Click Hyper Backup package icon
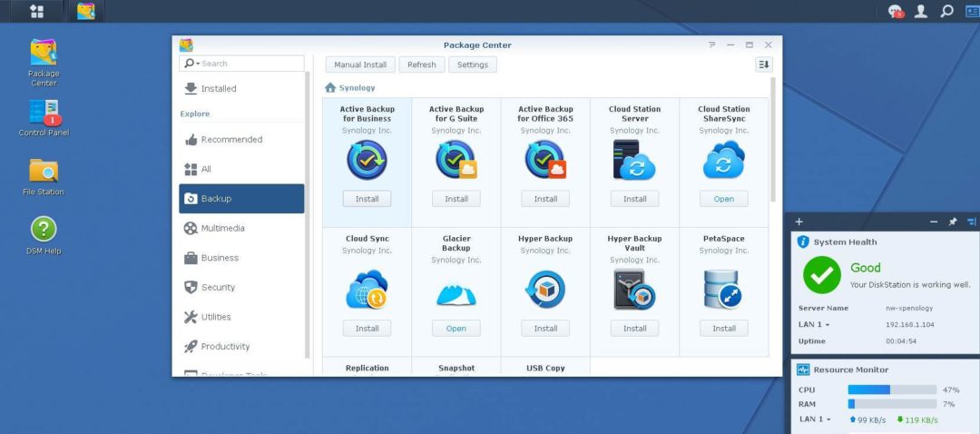 pos(545,290)
